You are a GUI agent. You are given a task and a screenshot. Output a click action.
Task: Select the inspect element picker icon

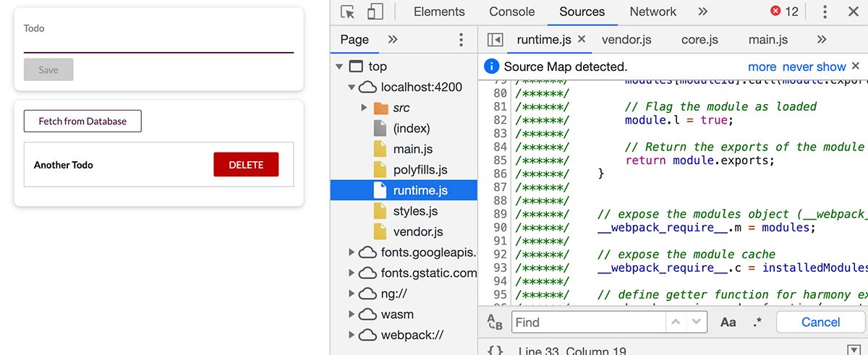(348, 12)
